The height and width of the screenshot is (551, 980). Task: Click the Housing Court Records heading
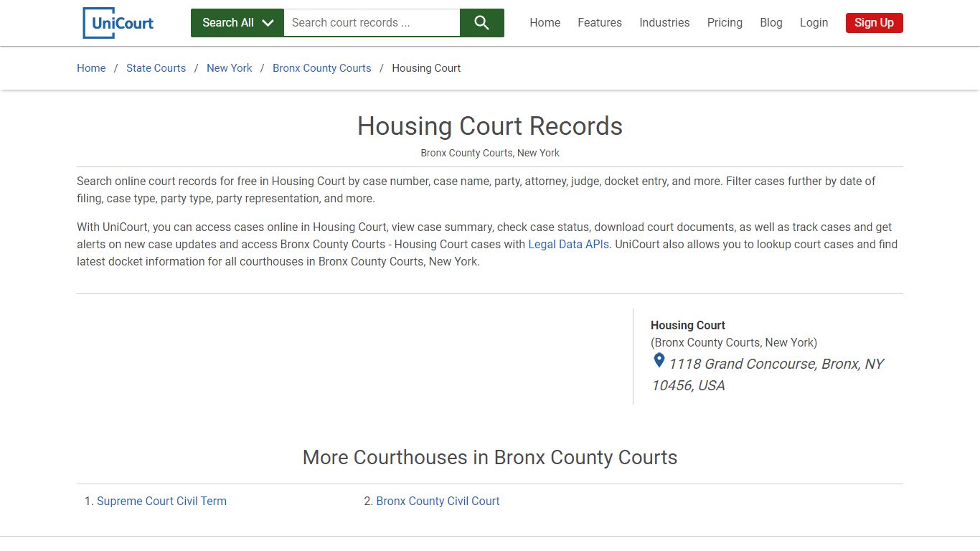click(490, 126)
